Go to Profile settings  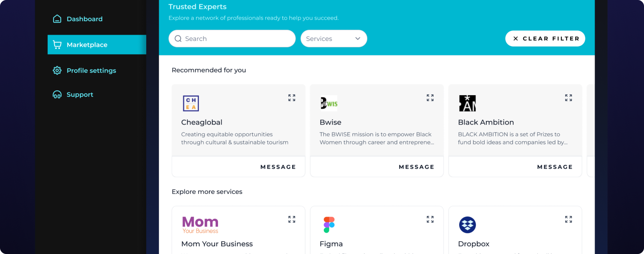(x=91, y=70)
